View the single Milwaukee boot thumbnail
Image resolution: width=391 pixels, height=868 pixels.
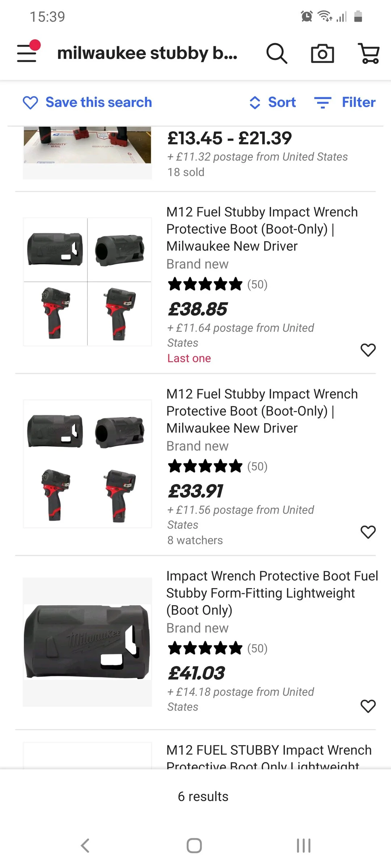point(87,642)
